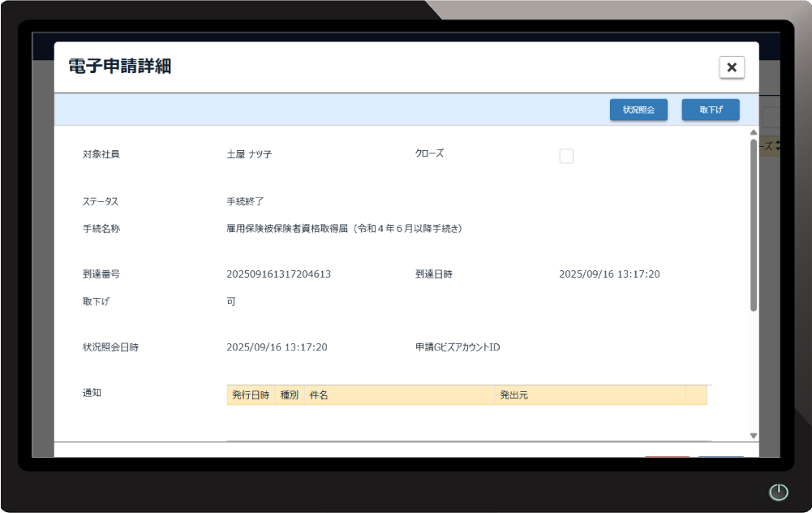The image size is (812, 513).
Task: Click the red button at the dialog bottom
Action: tap(668, 455)
